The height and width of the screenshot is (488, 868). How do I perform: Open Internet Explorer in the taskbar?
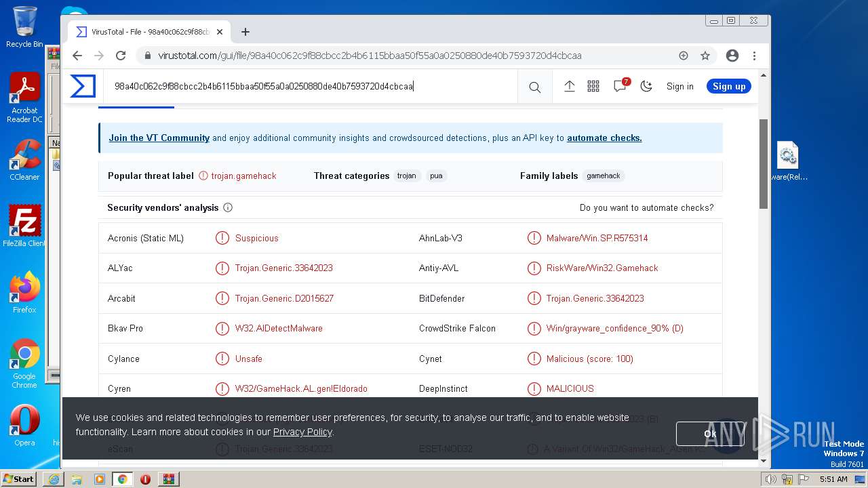pos(54,479)
